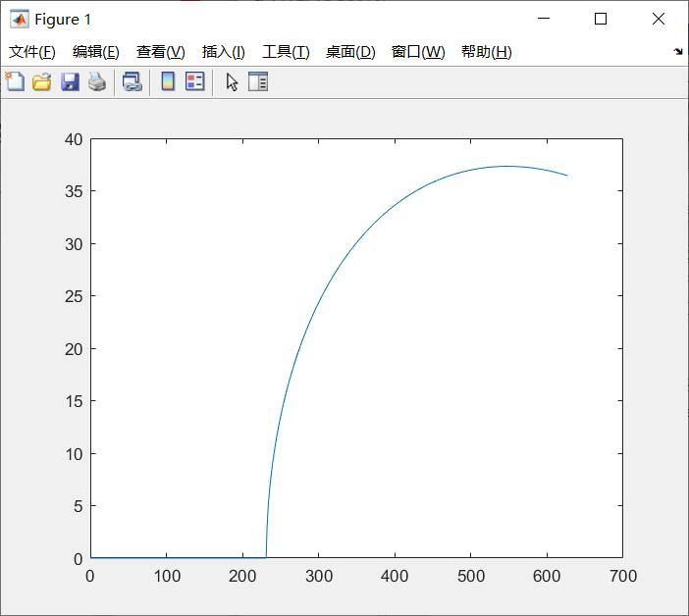
Task: Save the figure with the floppy disk icon
Action: 70,82
